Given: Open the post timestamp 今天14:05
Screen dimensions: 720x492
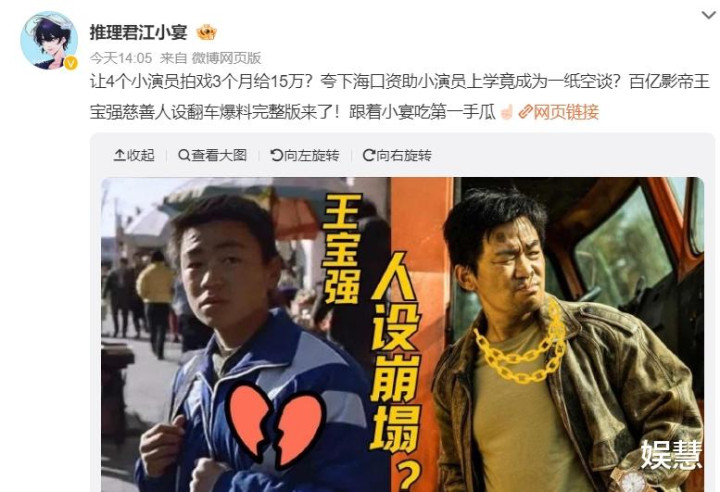Looking at the screenshot, I should coord(121,58).
